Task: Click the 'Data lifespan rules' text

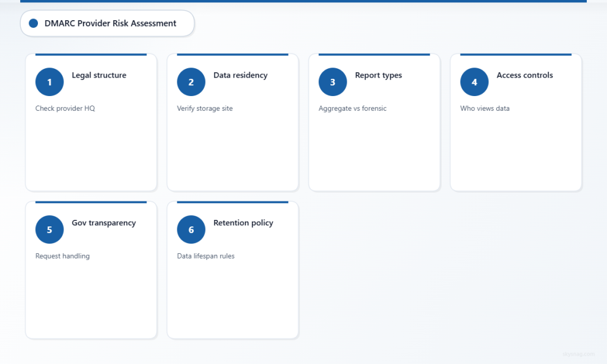Action: (206, 256)
